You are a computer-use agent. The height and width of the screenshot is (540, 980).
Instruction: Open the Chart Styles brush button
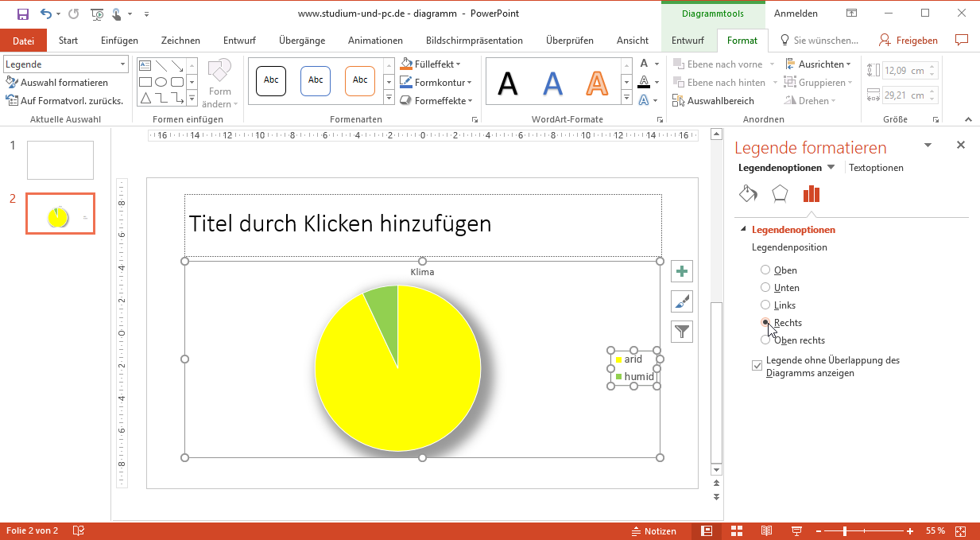pos(682,301)
